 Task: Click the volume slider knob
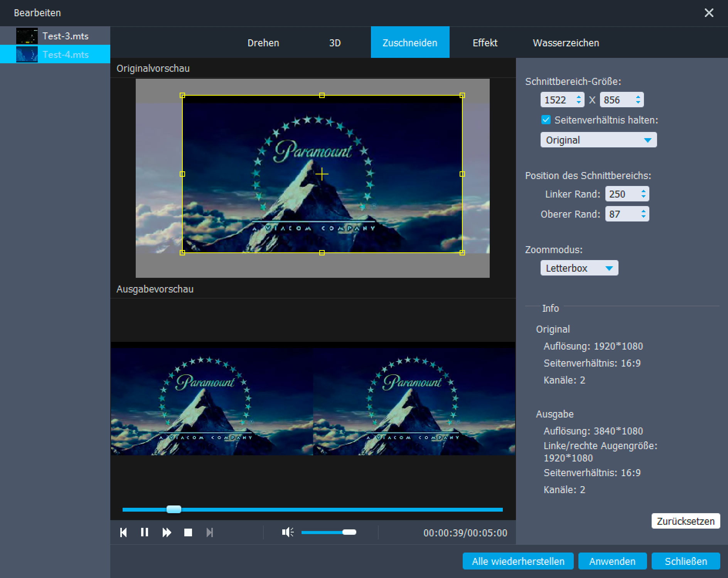(349, 532)
